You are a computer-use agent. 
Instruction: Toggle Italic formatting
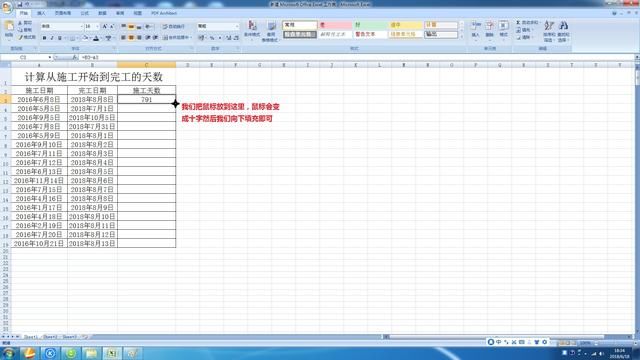pyautogui.click(x=52, y=38)
